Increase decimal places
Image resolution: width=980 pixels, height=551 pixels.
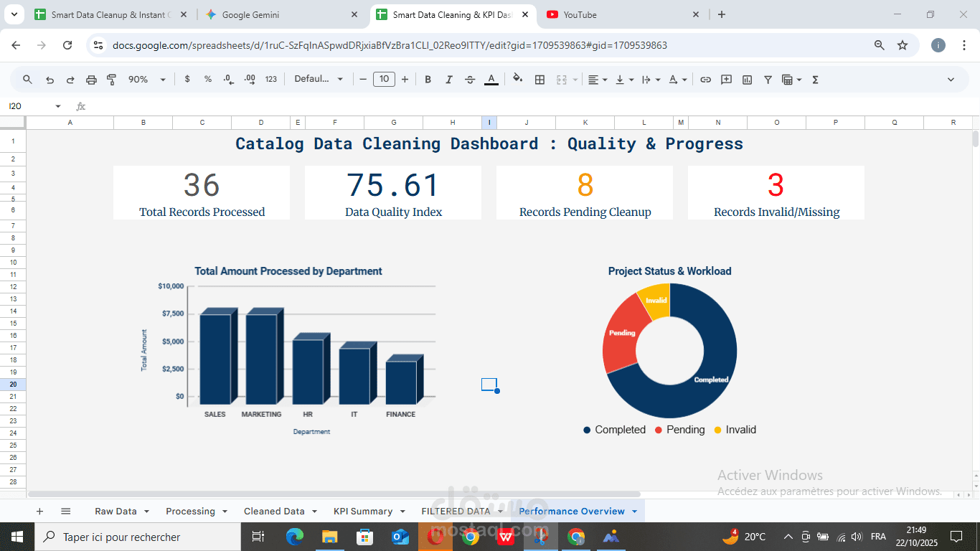[x=250, y=80]
